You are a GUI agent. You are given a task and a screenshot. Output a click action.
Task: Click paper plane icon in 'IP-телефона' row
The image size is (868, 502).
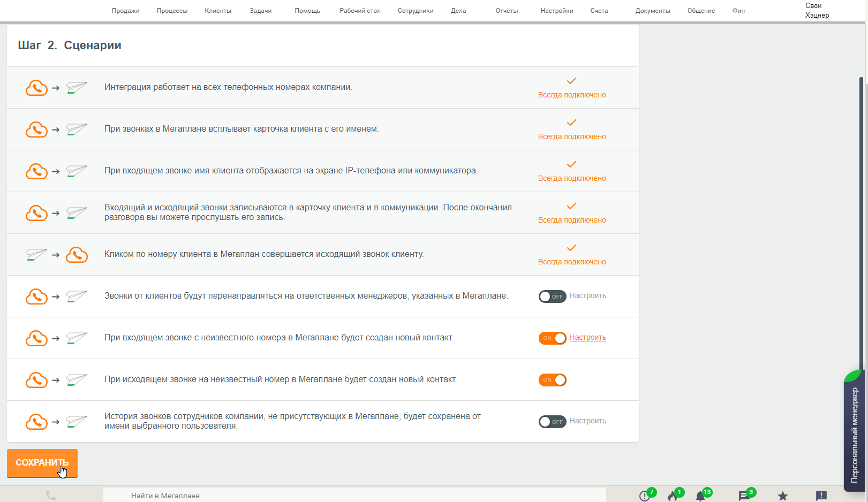(x=77, y=171)
